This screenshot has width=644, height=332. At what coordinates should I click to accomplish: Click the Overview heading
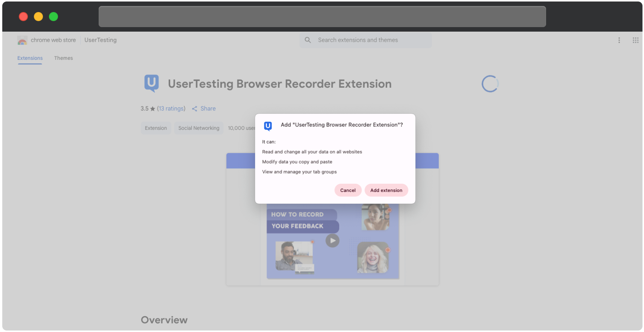coord(164,320)
